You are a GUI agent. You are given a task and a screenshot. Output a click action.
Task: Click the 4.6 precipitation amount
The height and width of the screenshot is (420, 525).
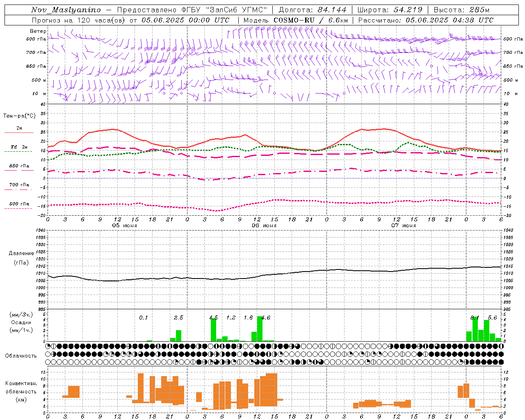click(266, 318)
